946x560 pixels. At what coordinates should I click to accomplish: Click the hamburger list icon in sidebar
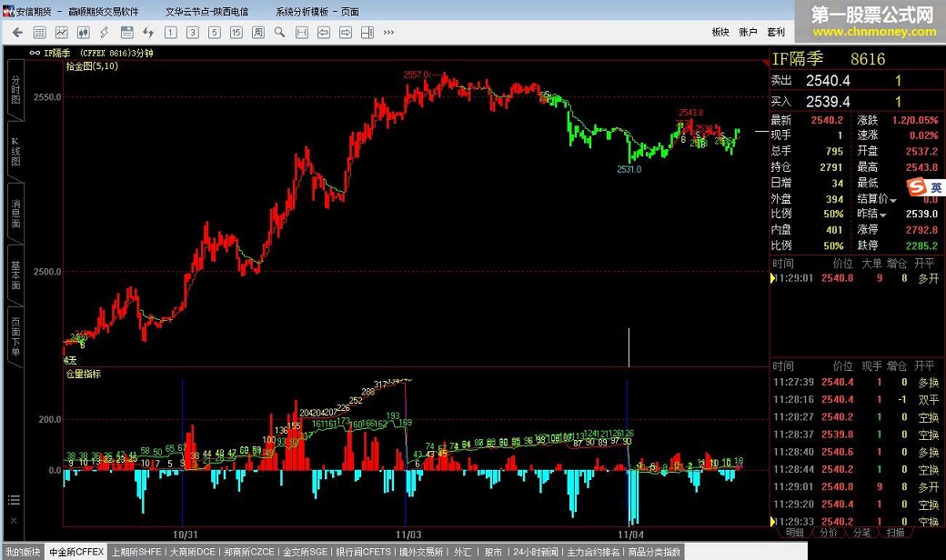[x=14, y=500]
